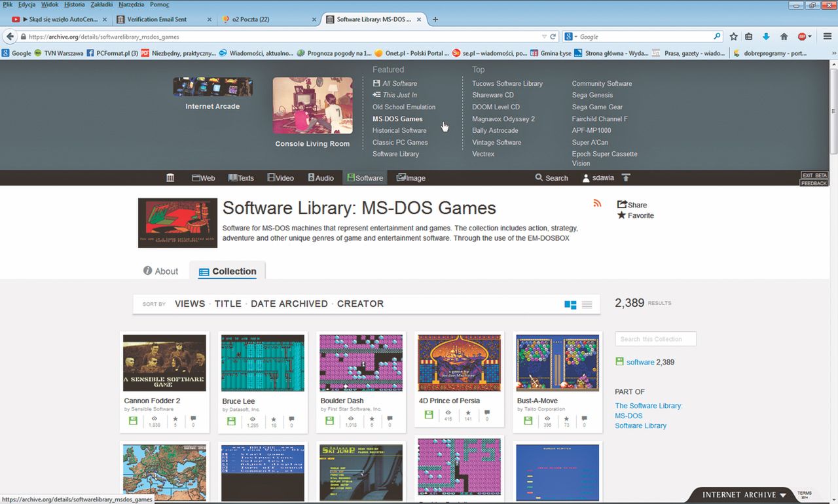This screenshot has height=504, width=838.
Task: Open the Image section in the navigation bar
Action: coord(411,177)
